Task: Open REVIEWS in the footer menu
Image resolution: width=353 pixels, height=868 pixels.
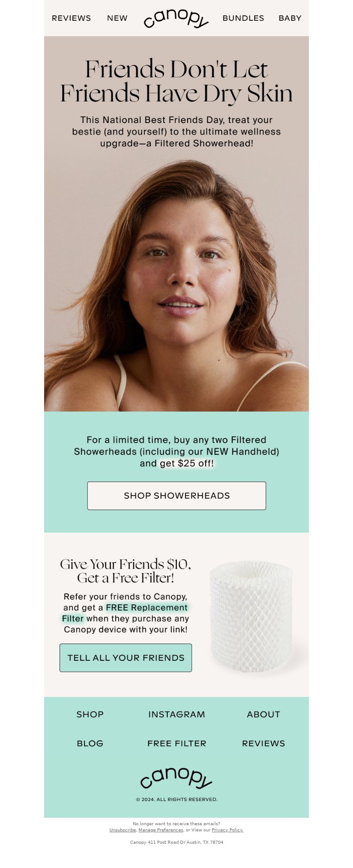Action: 263,743
